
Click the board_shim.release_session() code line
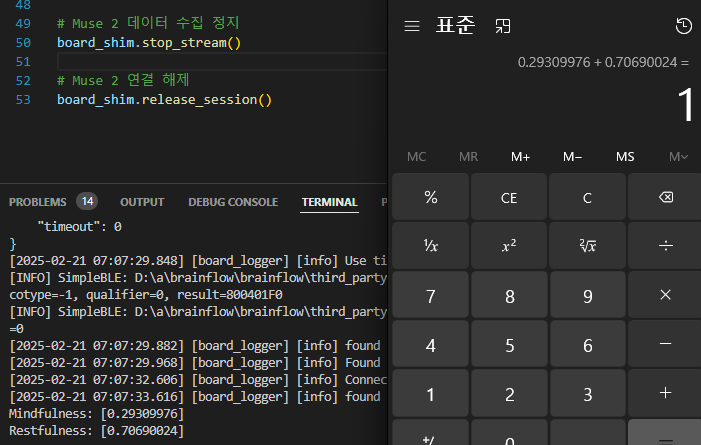[164, 100]
